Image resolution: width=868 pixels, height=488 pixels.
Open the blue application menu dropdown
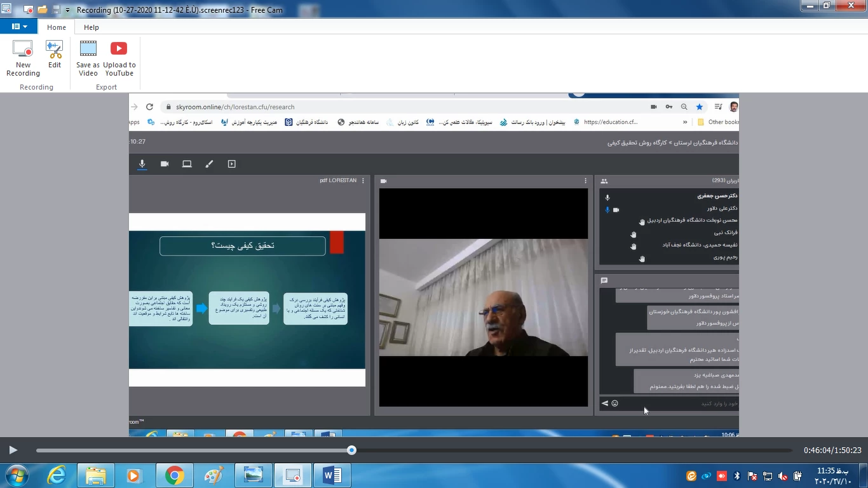point(19,27)
